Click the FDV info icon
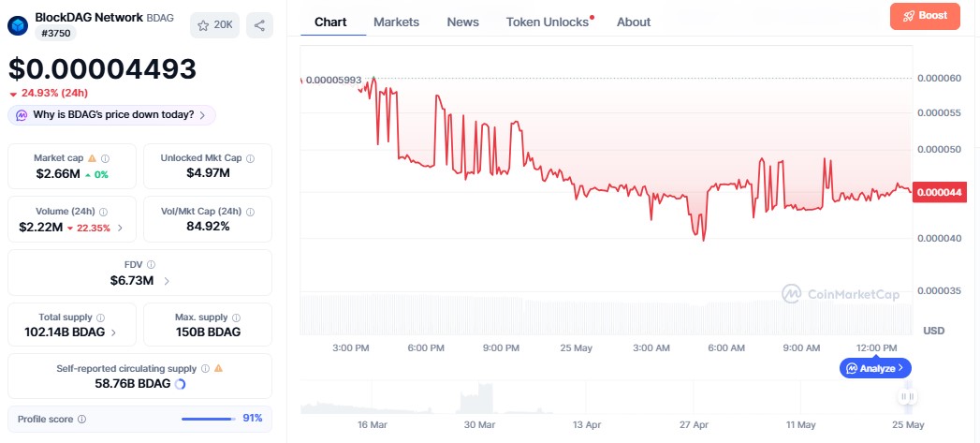Viewport: 980px width, 443px height. pos(152,265)
